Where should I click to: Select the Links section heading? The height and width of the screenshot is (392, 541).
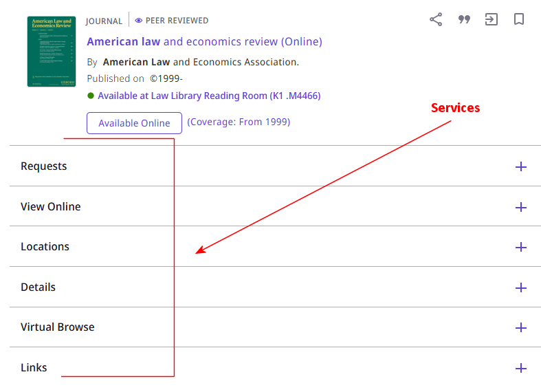pyautogui.click(x=34, y=367)
